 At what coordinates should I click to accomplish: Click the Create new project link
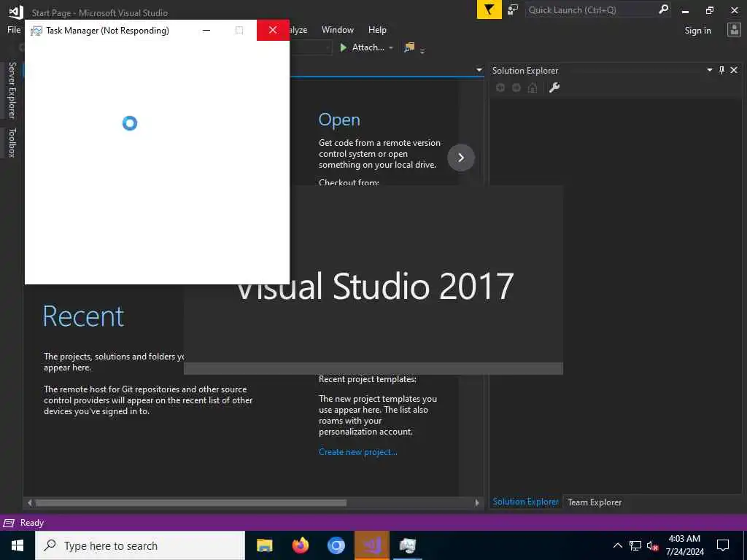[357, 452]
